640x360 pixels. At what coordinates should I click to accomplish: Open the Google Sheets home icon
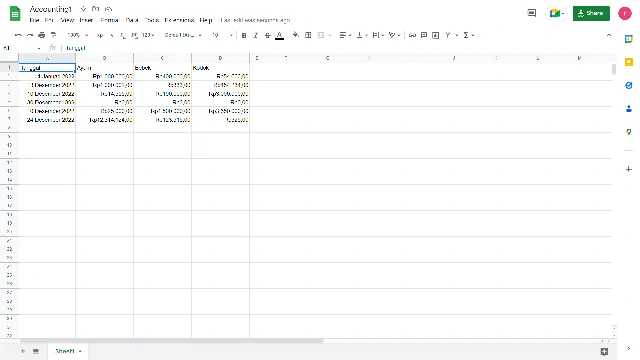(15, 13)
